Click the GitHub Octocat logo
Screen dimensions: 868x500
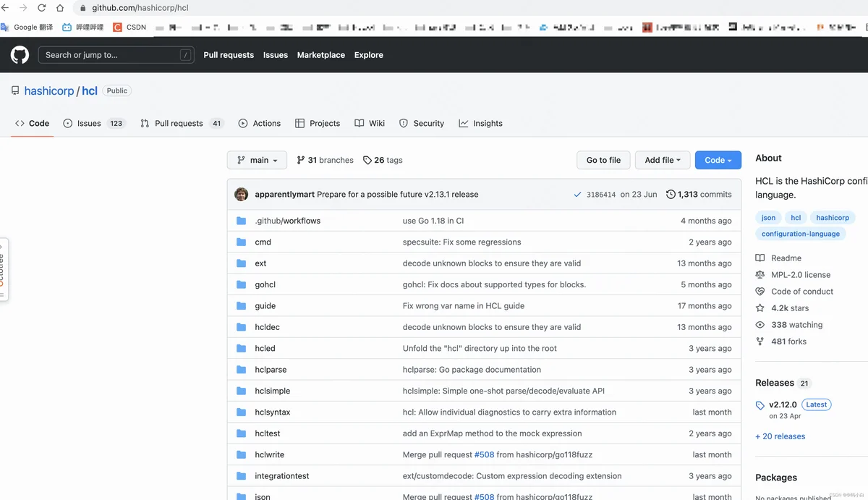[x=20, y=55]
